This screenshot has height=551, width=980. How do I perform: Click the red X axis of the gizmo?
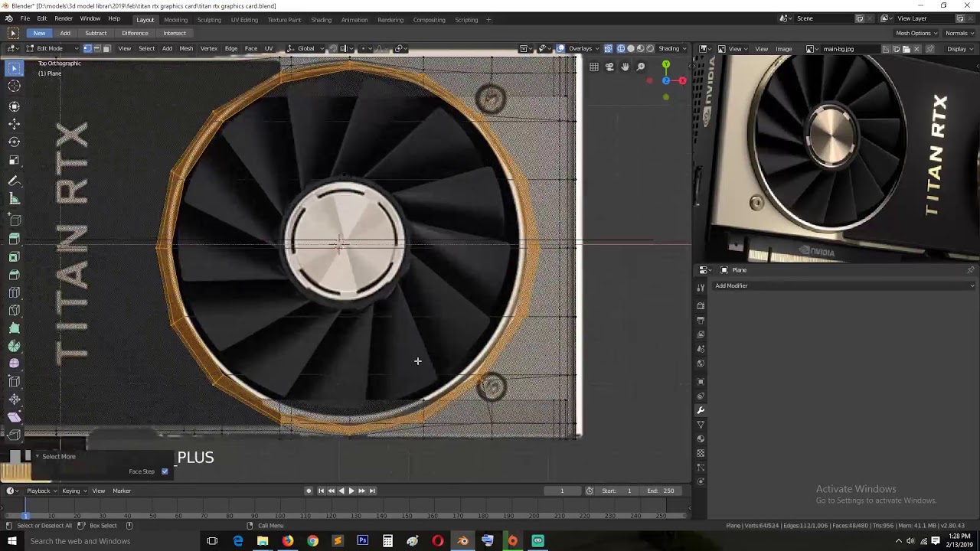(x=682, y=80)
